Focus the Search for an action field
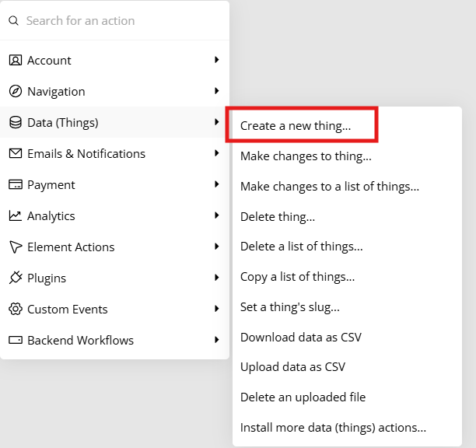476x448 pixels. click(x=114, y=21)
